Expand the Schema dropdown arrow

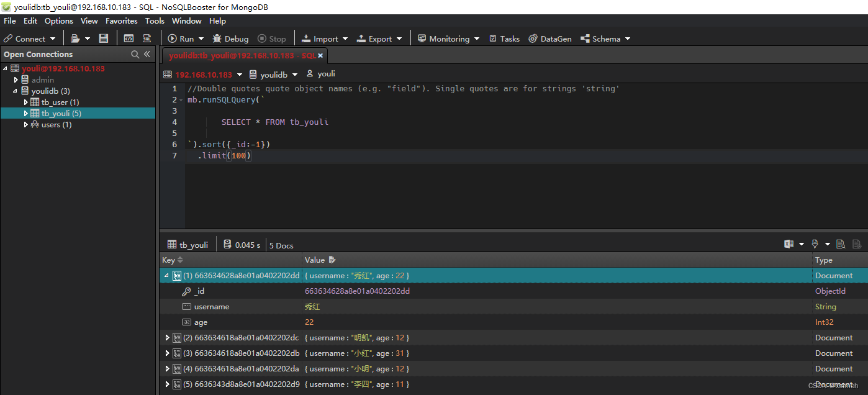coord(628,39)
